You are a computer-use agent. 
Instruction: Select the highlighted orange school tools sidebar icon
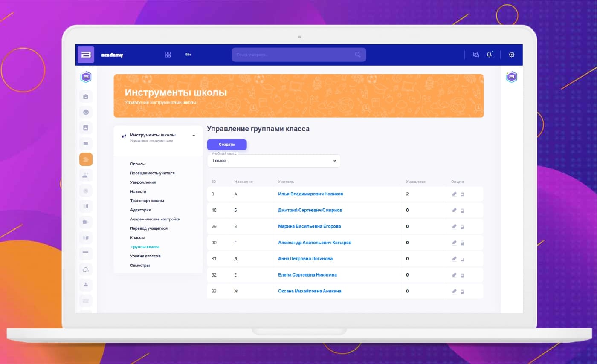coord(86,159)
